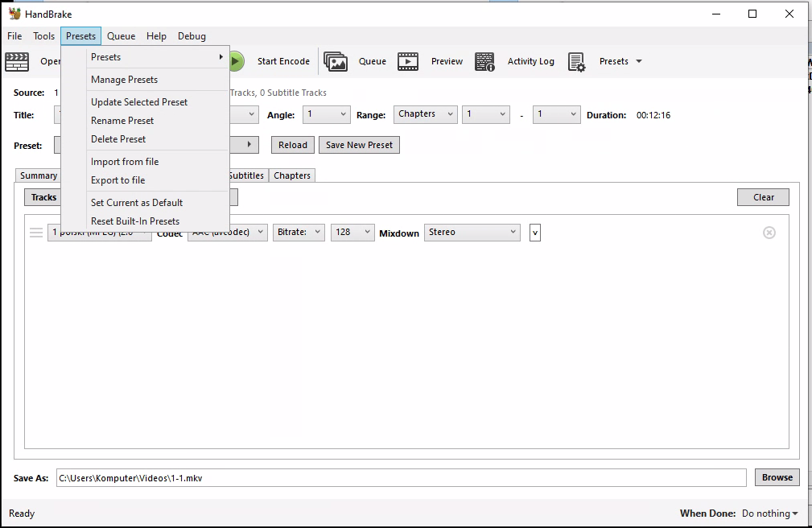Image resolution: width=812 pixels, height=528 pixels.
Task: Open the Bitrate 128 dropdown
Action: pos(352,231)
